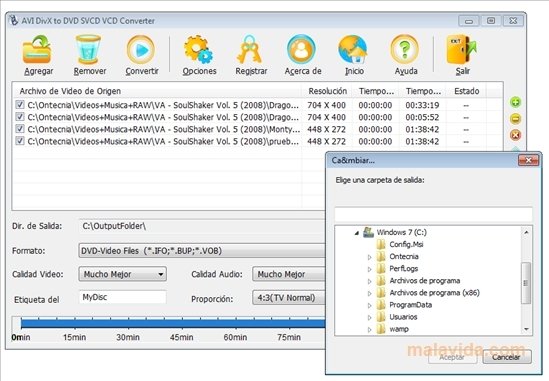Click the yellow minus side button
Image resolution: width=549 pixels, height=381 pixels.
pyautogui.click(x=515, y=119)
